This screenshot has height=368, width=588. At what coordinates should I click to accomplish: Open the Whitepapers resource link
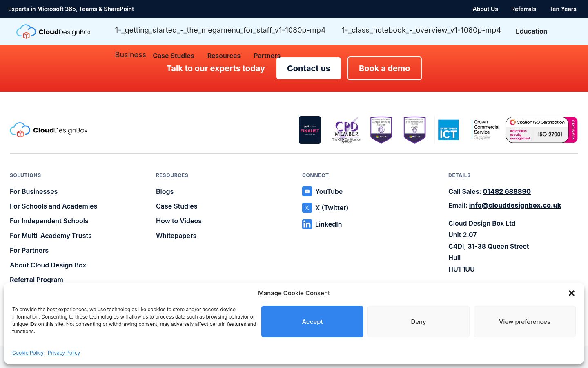(176, 236)
